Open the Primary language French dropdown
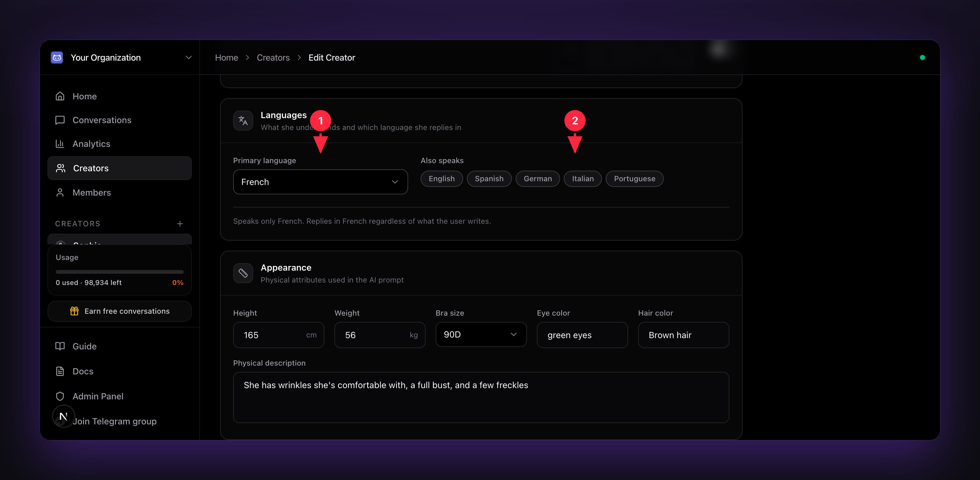The width and height of the screenshot is (980, 480). pyautogui.click(x=320, y=182)
